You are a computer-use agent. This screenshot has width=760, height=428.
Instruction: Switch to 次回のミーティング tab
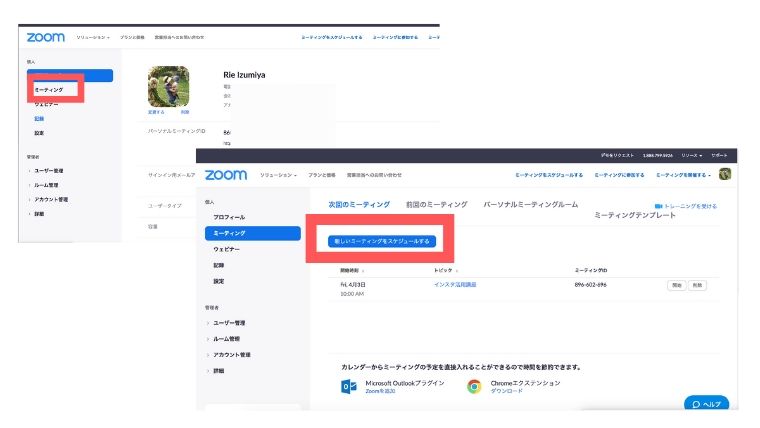pos(359,205)
